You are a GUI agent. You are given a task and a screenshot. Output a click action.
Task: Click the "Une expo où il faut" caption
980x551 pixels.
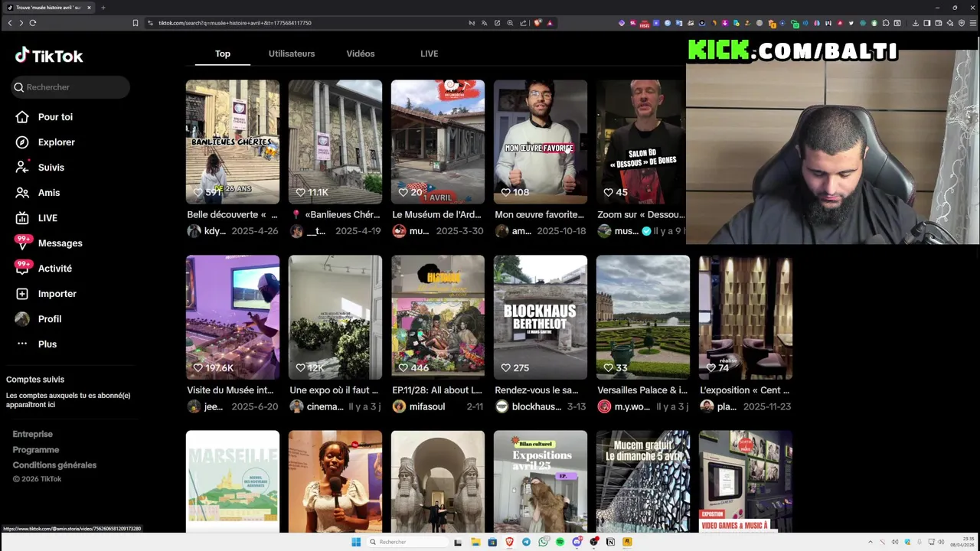[x=334, y=390]
